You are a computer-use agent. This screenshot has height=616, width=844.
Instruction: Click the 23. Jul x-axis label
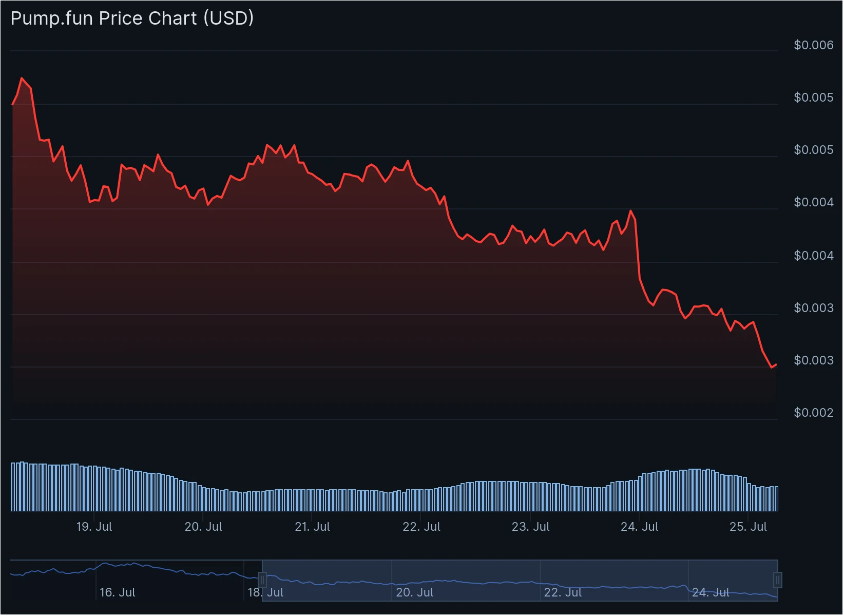click(x=530, y=527)
